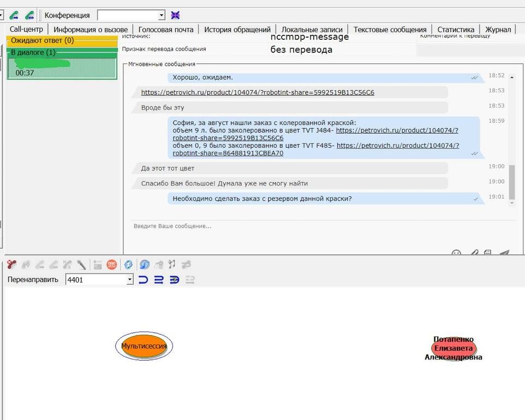Switch to the Голосовая почта tab
525x420 pixels.
[x=165, y=29]
